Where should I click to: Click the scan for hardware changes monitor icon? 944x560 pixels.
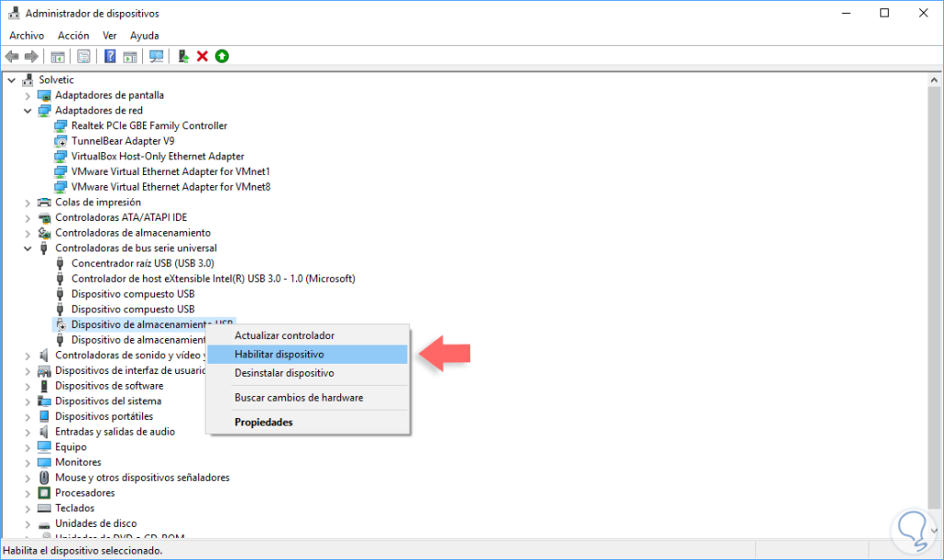157,56
